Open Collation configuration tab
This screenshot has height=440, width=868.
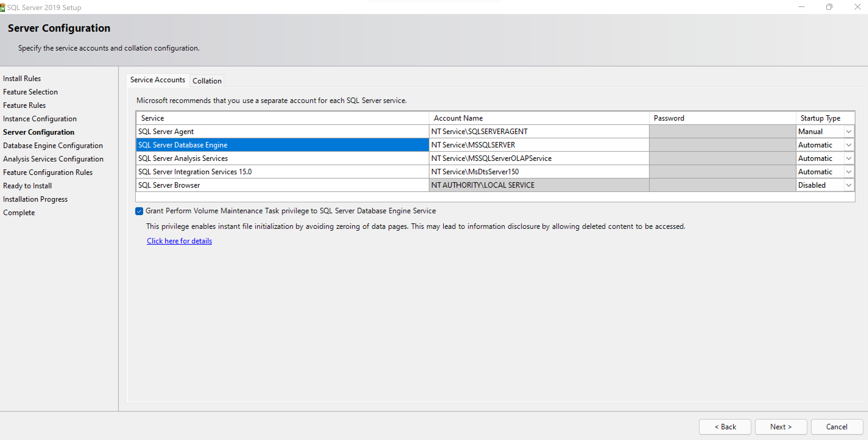(x=207, y=81)
